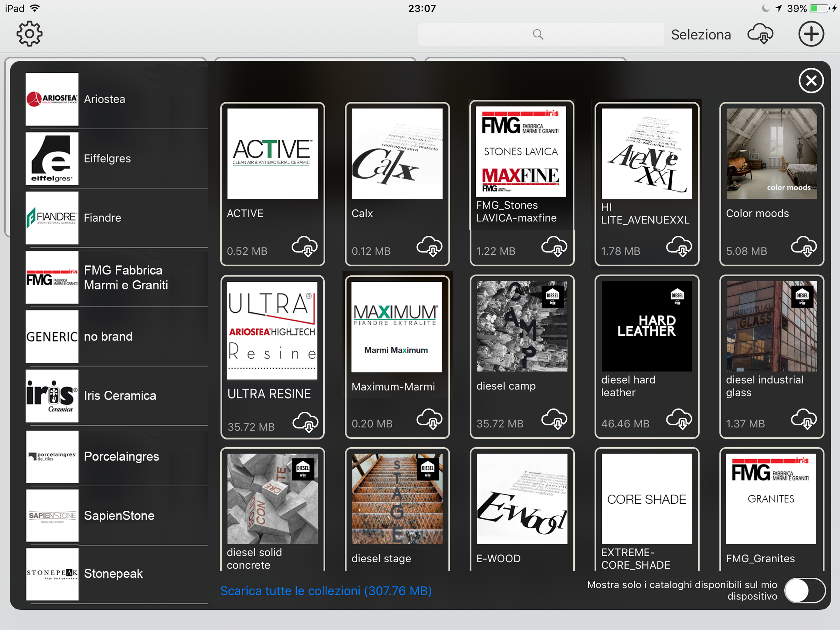
Task: Open the E-WOOD cover image
Action: pyautogui.click(x=522, y=499)
